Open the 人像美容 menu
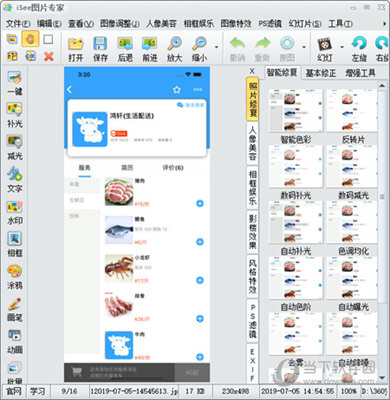The height and width of the screenshot is (400, 390). [161, 24]
